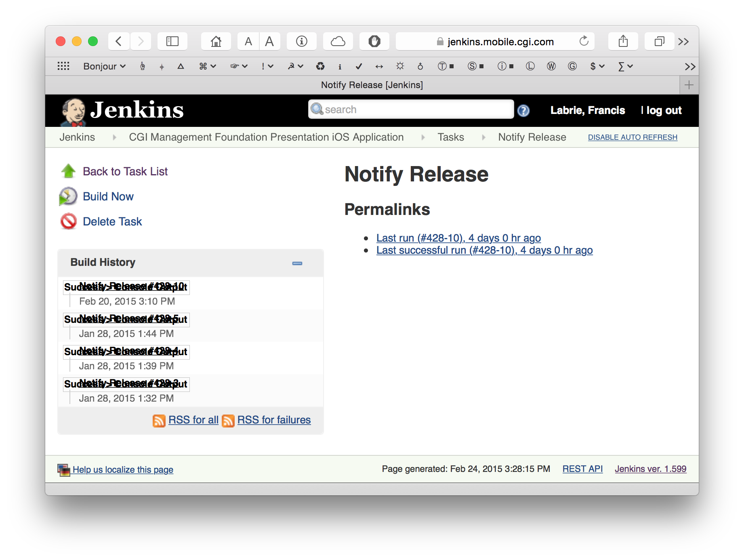Click the Safari home button

(216, 42)
